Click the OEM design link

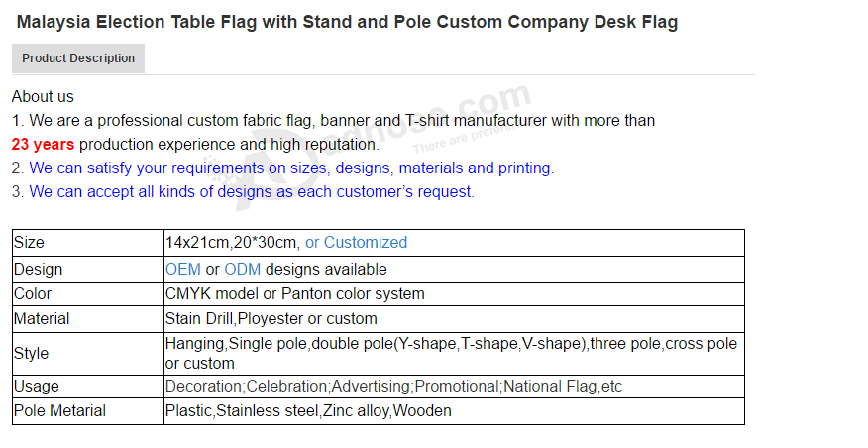coord(183,270)
